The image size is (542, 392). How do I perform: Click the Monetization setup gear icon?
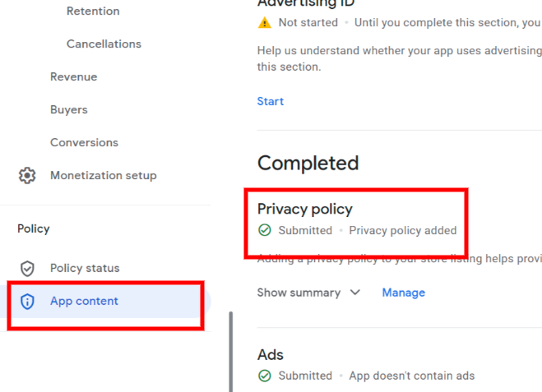[x=27, y=176]
